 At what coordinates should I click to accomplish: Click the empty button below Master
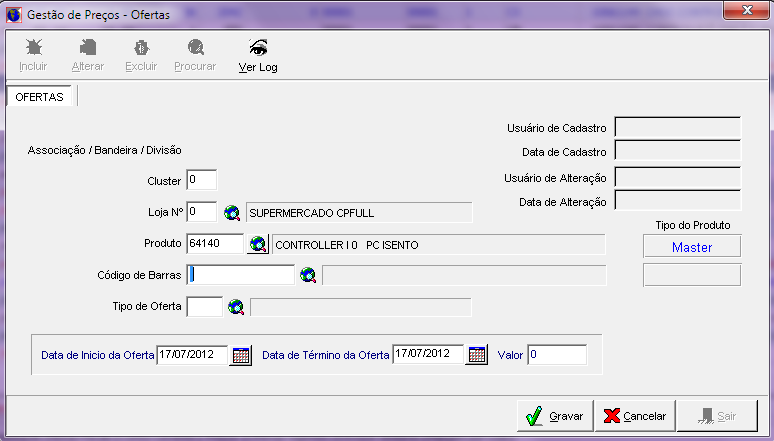pyautogui.click(x=692, y=275)
